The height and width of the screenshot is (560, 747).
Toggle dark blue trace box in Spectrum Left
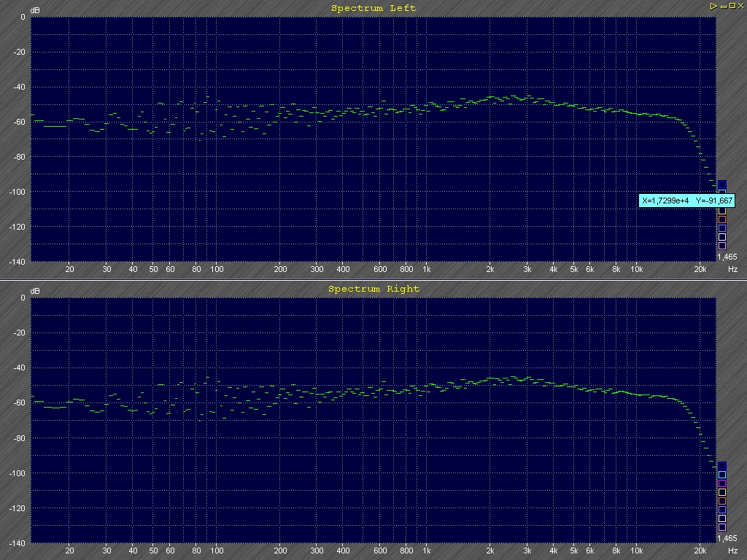(x=722, y=184)
